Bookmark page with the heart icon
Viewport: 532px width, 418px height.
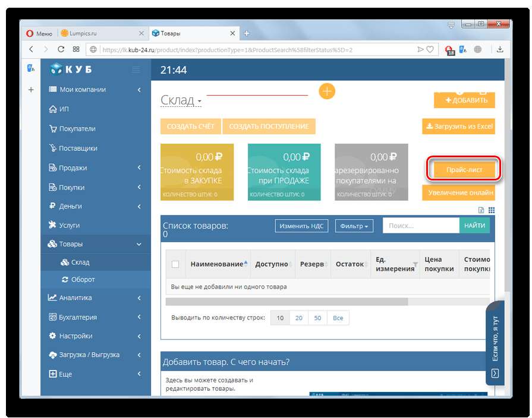pyautogui.click(x=430, y=49)
